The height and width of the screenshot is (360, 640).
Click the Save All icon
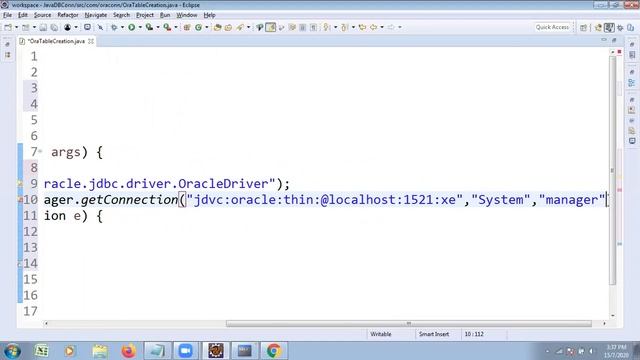click(54, 27)
